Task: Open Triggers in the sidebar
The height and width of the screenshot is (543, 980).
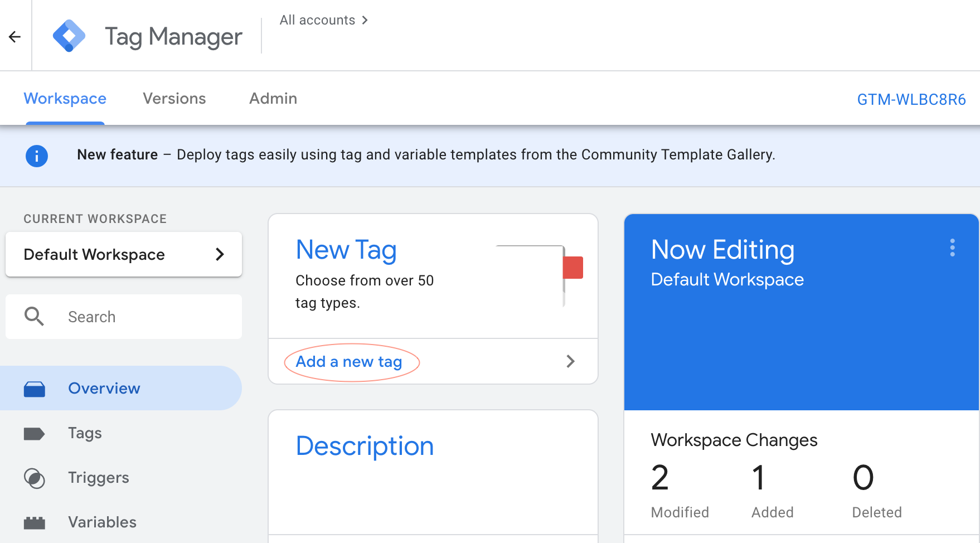Action: (121, 478)
